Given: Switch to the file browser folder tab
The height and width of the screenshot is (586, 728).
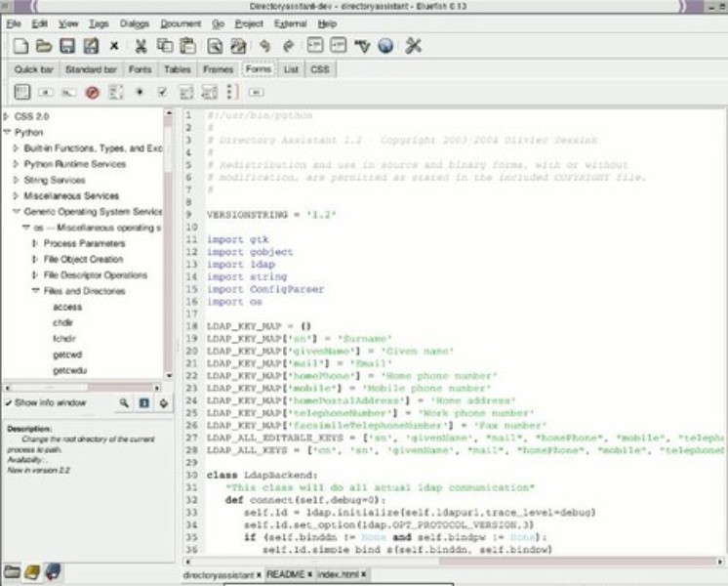Looking at the screenshot, I should coord(12,572).
